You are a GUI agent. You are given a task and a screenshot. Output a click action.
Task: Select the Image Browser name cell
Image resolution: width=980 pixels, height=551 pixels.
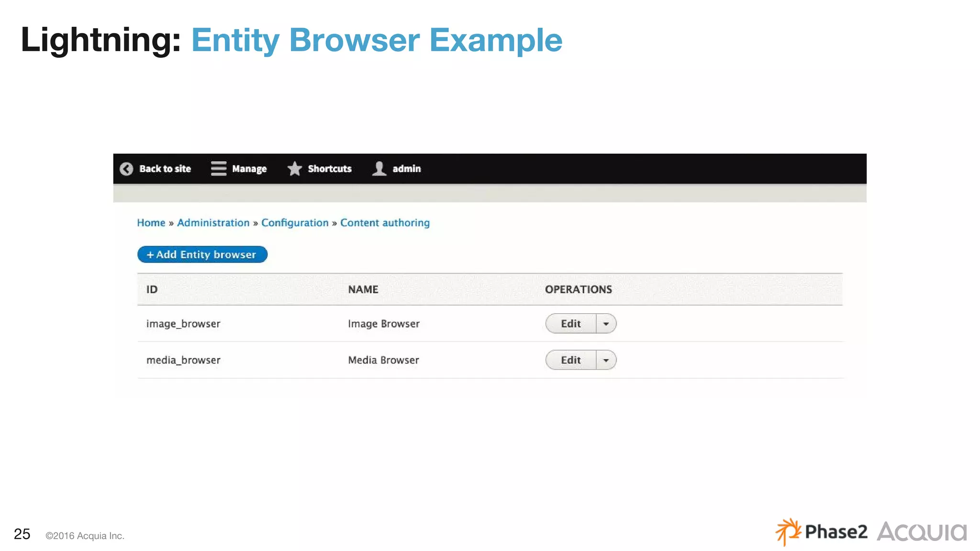[384, 324]
